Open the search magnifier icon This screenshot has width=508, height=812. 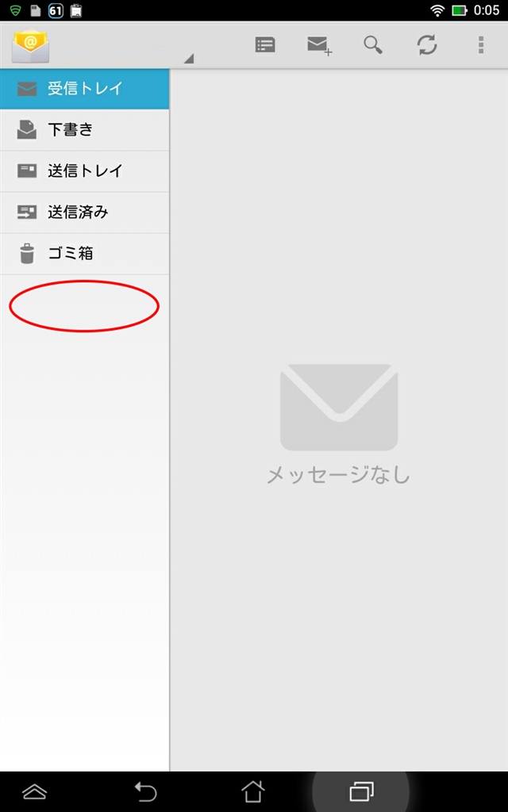373,45
